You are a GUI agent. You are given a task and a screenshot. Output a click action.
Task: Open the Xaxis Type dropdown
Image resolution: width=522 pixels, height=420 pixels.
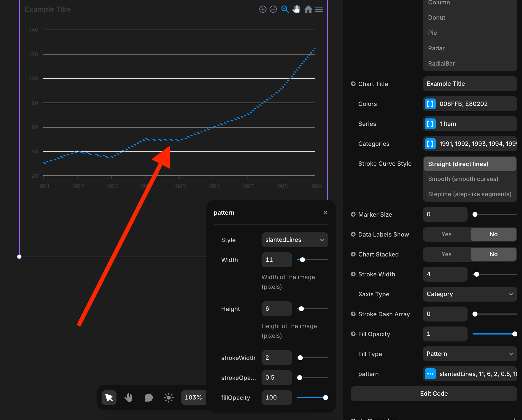[x=469, y=294]
